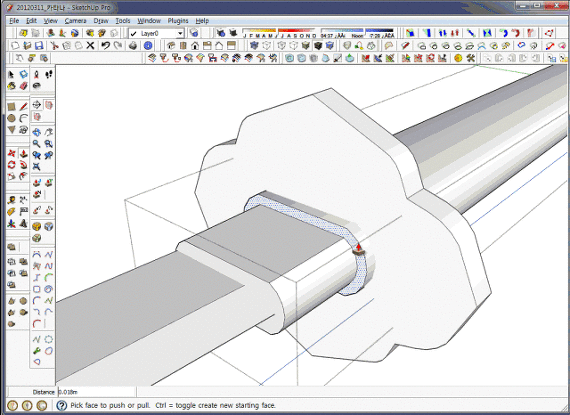This screenshot has height=415, width=570.
Task: Click the Save floppy disk icon
Action: tap(39, 45)
